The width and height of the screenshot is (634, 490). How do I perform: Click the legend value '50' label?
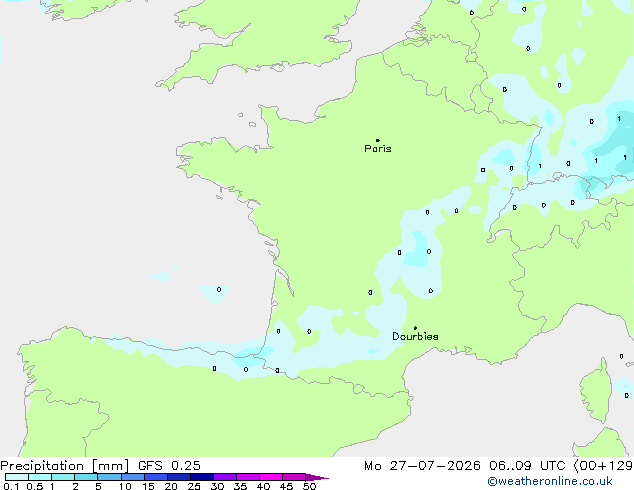309,486
